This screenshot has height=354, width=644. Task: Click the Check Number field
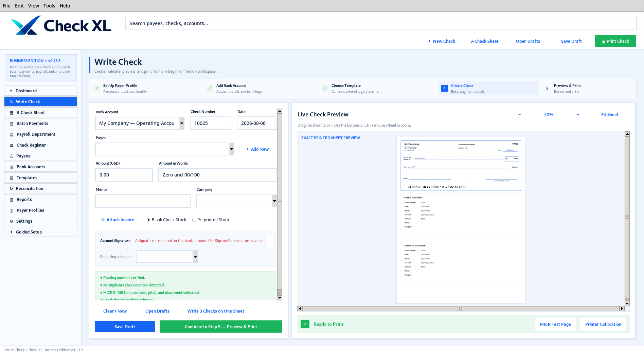[211, 123]
